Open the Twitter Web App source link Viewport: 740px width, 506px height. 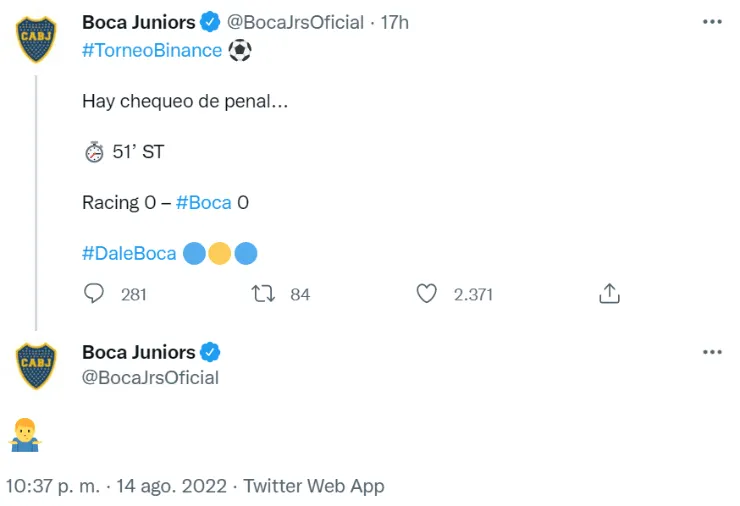[314, 486]
